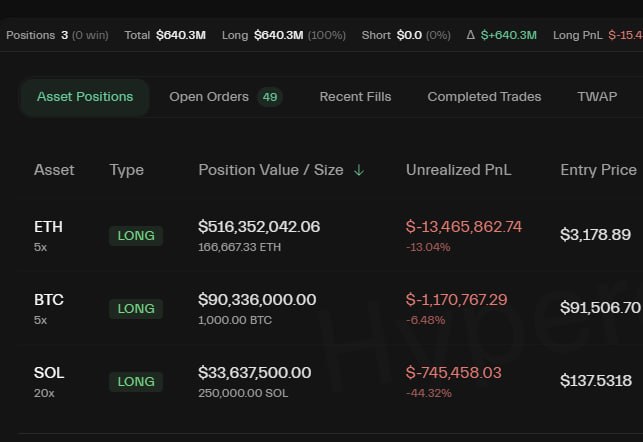Click the Entry Price column header
Image resolution: width=643 pixels, height=442 pixels.
(598, 170)
